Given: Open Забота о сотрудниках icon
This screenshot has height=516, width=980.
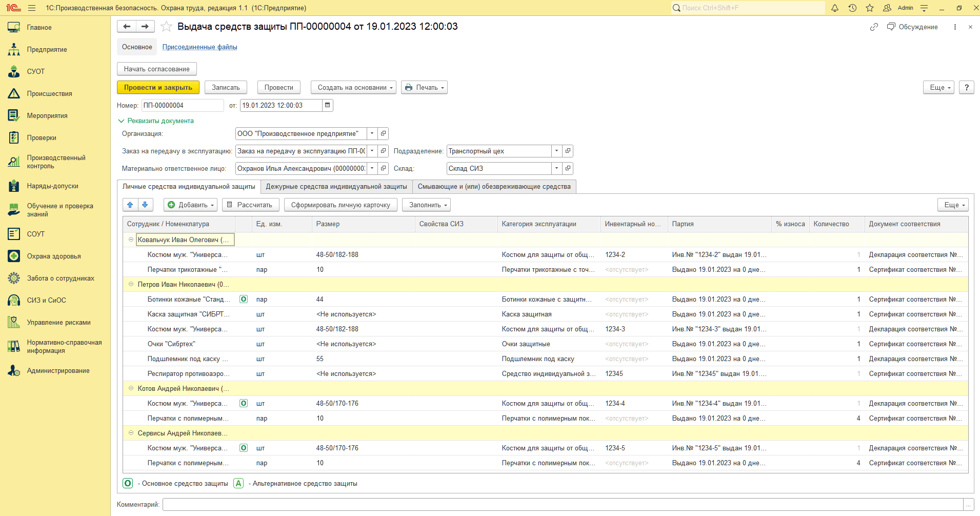Looking at the screenshot, I should (14, 278).
